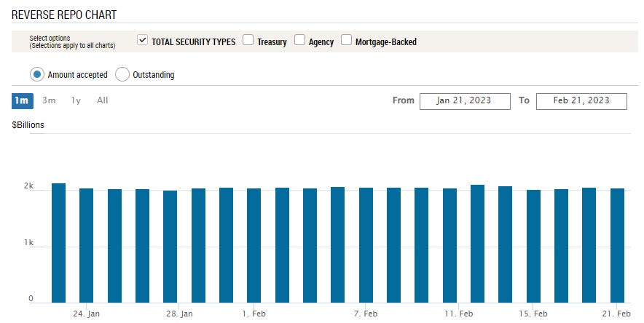The image size is (644, 323).
Task: Select the bar above 1. Feb
Action: click(x=254, y=246)
